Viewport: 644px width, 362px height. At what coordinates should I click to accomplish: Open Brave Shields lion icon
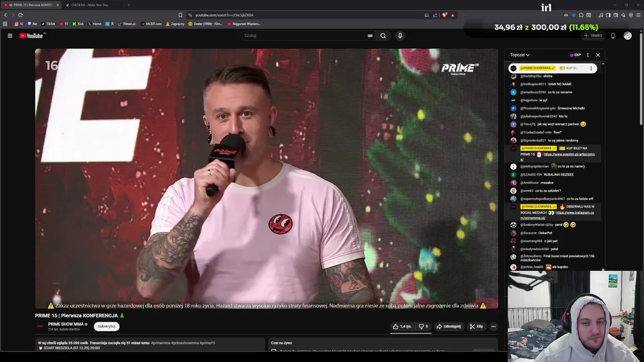[444, 15]
